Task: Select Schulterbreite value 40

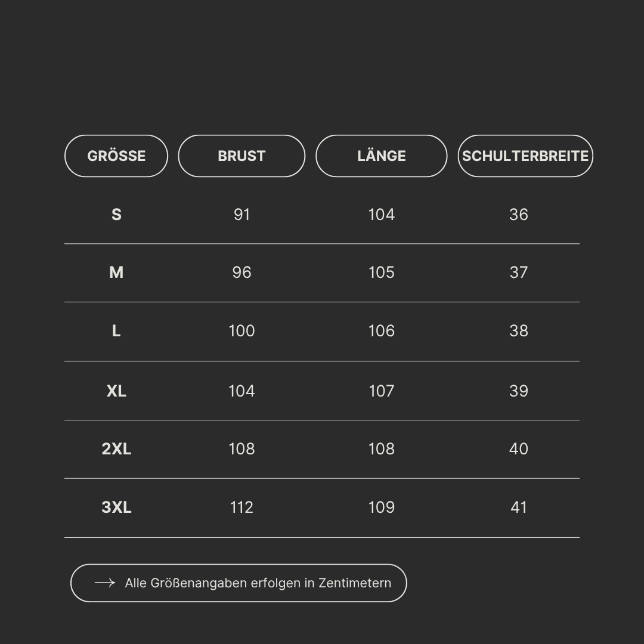Action: tap(519, 449)
